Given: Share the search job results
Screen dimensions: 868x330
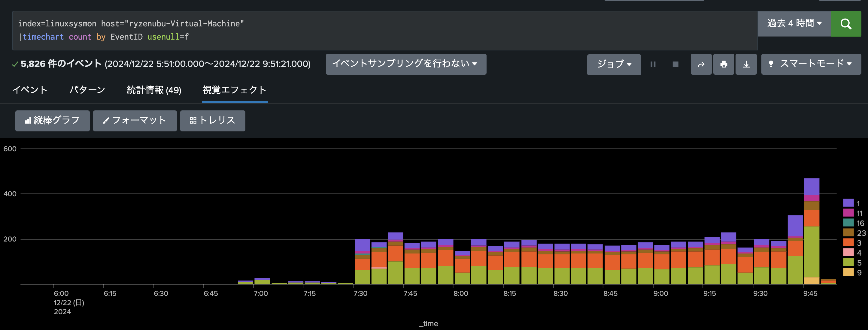Looking at the screenshot, I should coord(701,64).
